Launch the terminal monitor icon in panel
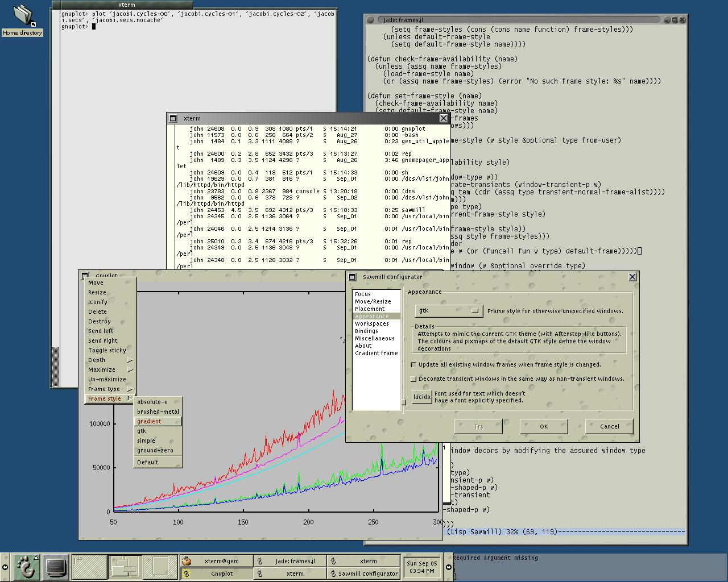 pyautogui.click(x=56, y=567)
